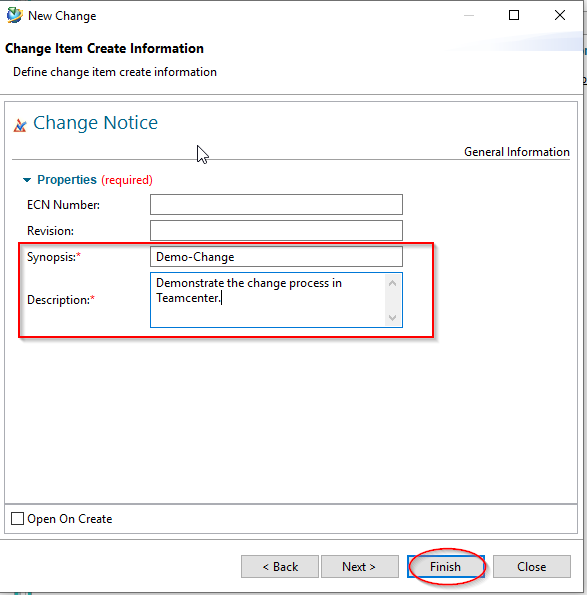Click the Revision input field
The image size is (587, 595).
pos(276,230)
